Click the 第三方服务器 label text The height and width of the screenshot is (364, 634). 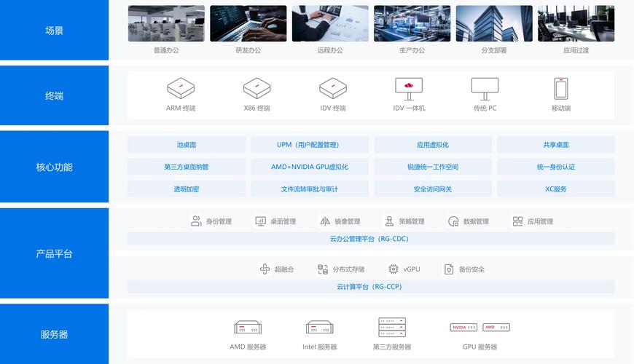click(x=392, y=347)
